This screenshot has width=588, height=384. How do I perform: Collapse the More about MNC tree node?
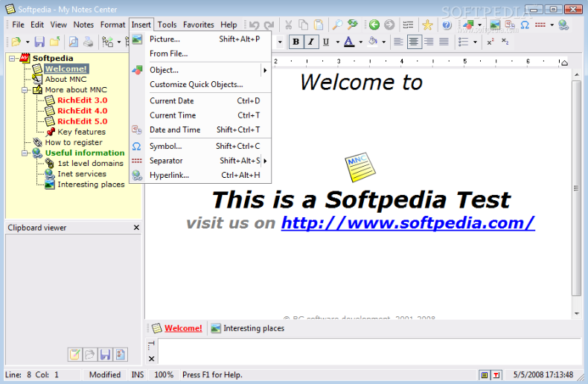tap(25, 90)
